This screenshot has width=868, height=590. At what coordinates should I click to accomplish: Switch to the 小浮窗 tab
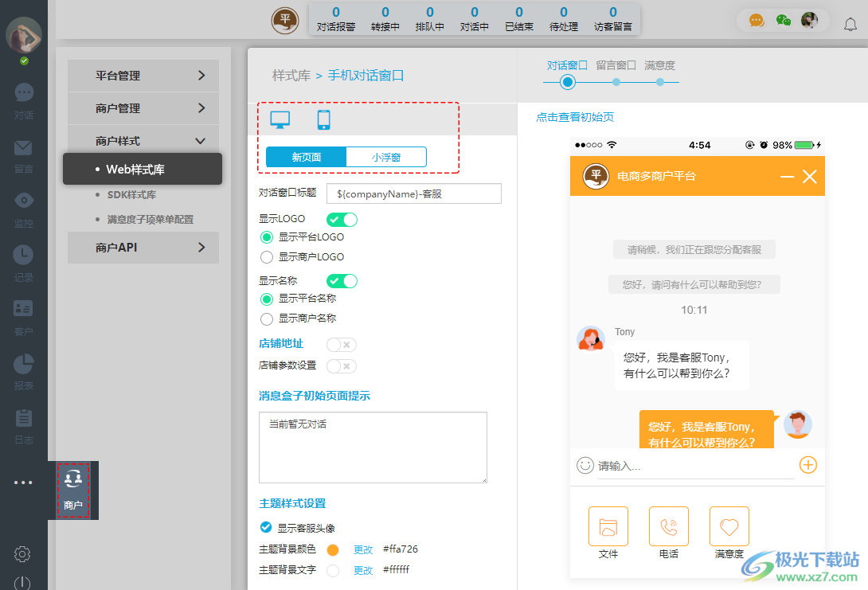386,156
